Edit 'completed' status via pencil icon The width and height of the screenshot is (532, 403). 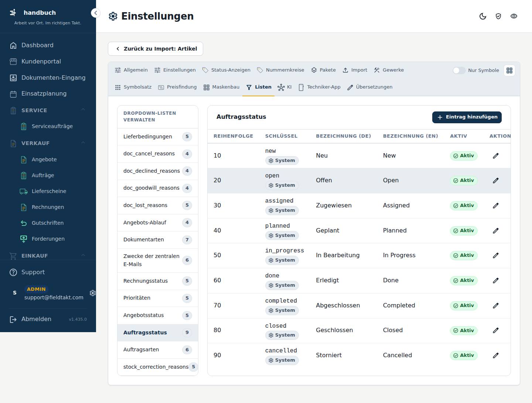click(x=496, y=306)
